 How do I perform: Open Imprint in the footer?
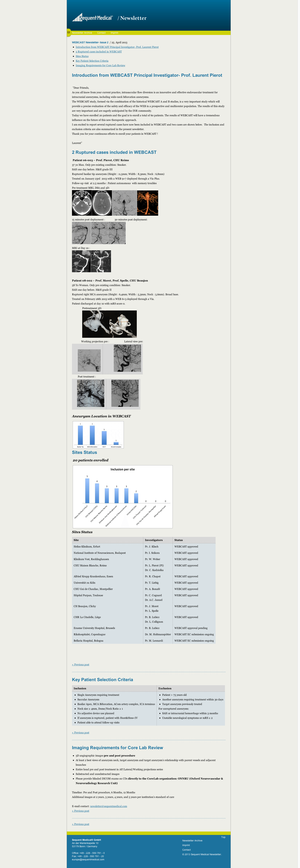click(186, 845)
